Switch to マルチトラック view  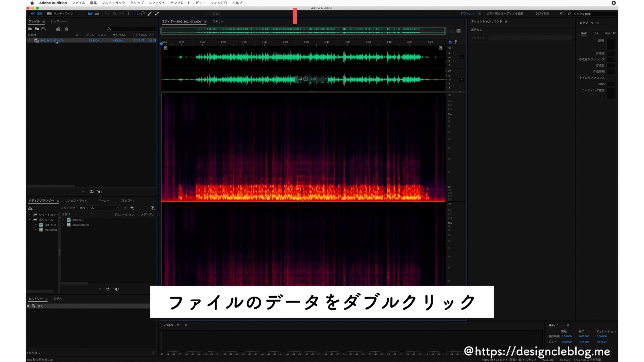(60, 13)
